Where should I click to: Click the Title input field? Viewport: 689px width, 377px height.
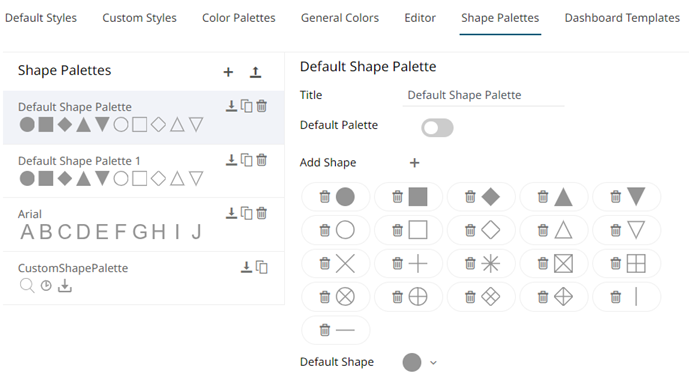pyautogui.click(x=483, y=95)
